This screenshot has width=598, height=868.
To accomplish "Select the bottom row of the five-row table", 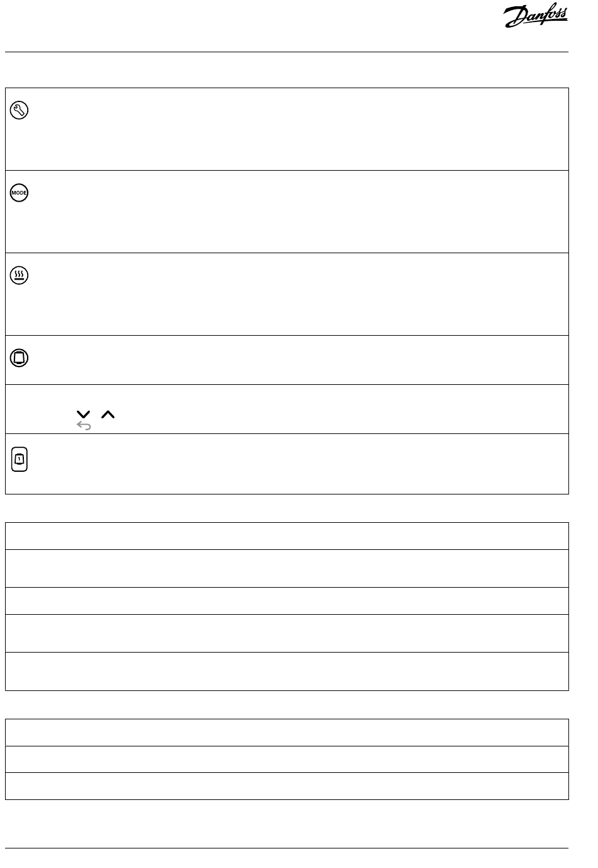I will (x=287, y=671).
